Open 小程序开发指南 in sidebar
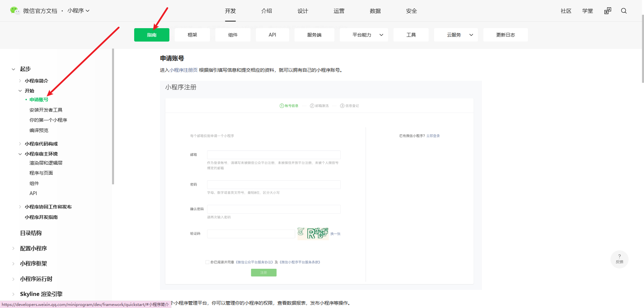 coord(41,217)
